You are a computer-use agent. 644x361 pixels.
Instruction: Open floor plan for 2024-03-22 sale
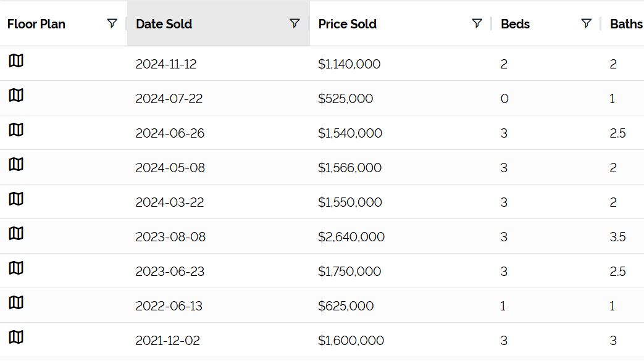(x=16, y=199)
